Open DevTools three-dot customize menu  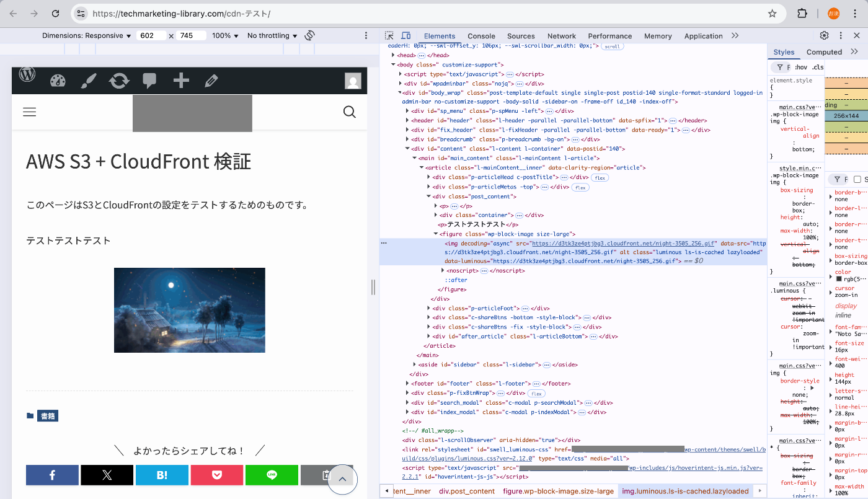click(840, 36)
